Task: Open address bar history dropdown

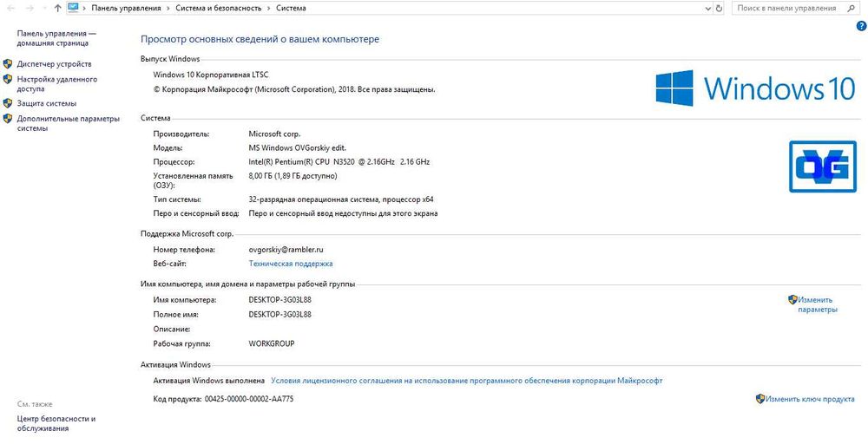Action: pos(708,9)
